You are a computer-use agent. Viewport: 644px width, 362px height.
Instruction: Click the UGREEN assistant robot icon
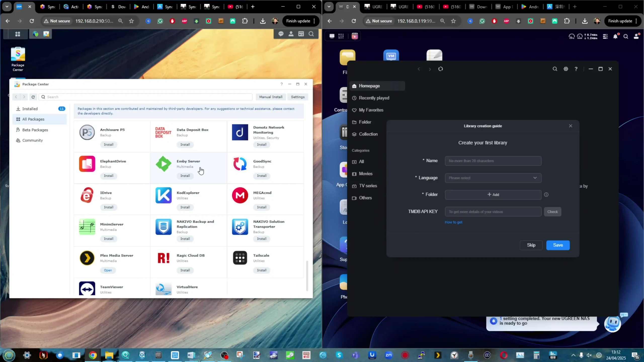(x=613, y=324)
